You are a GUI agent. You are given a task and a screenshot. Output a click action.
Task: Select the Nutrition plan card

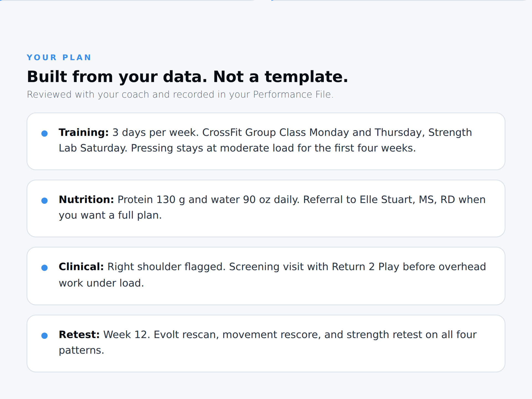click(x=266, y=209)
